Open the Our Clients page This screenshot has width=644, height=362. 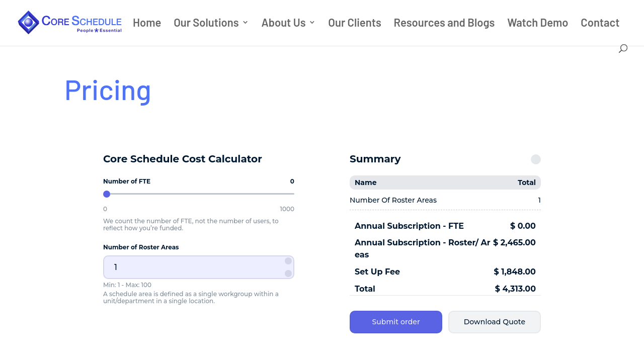(x=354, y=23)
